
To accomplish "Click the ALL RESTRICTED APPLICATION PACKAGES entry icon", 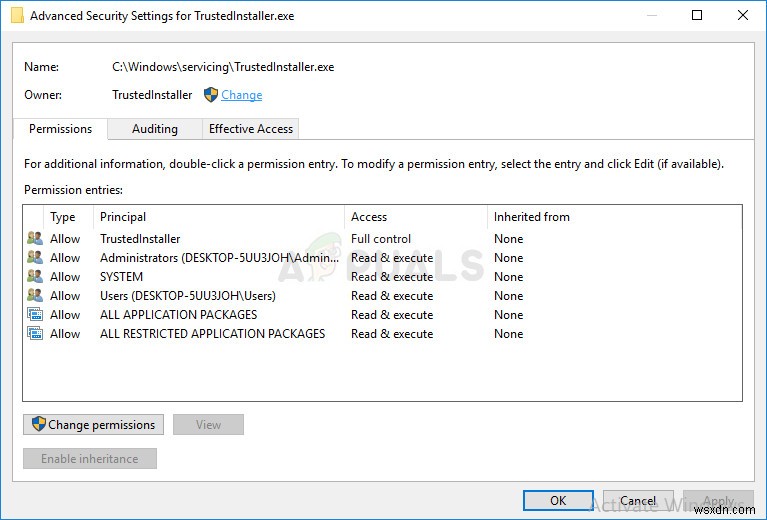I will point(35,334).
